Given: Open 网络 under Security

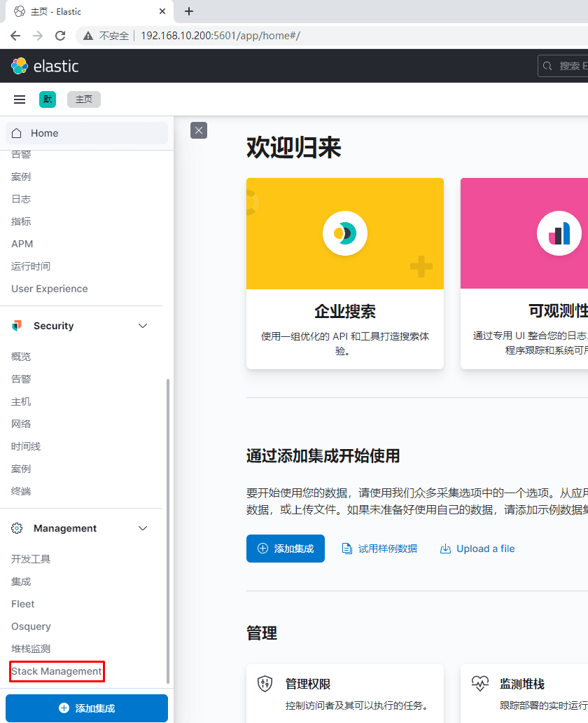Looking at the screenshot, I should (x=21, y=425).
